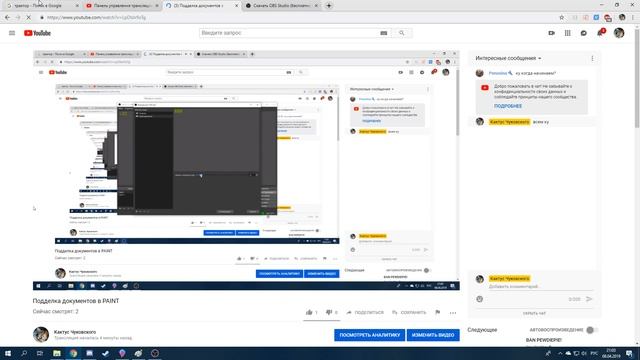Stop loading the page in browser toolbar
640x360 pixels.
click(x=28, y=18)
